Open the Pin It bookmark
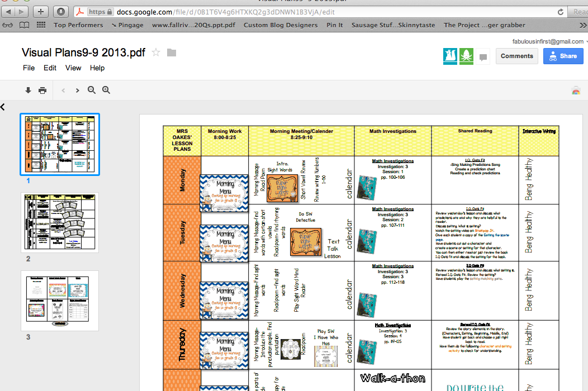The width and height of the screenshot is (588, 391). [334, 25]
